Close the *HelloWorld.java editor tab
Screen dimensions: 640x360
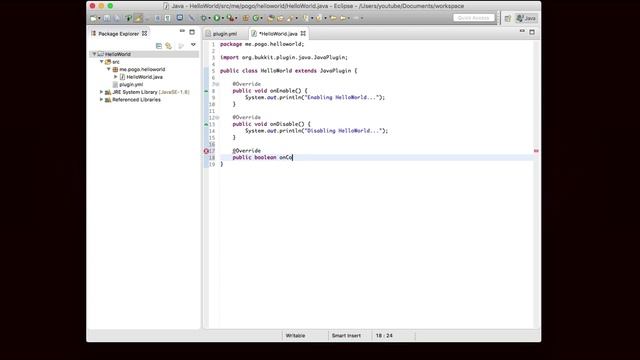pyautogui.click(x=303, y=33)
